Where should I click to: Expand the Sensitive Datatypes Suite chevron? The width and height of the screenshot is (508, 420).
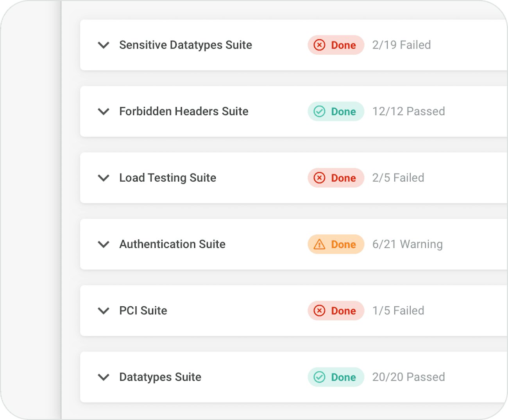104,45
